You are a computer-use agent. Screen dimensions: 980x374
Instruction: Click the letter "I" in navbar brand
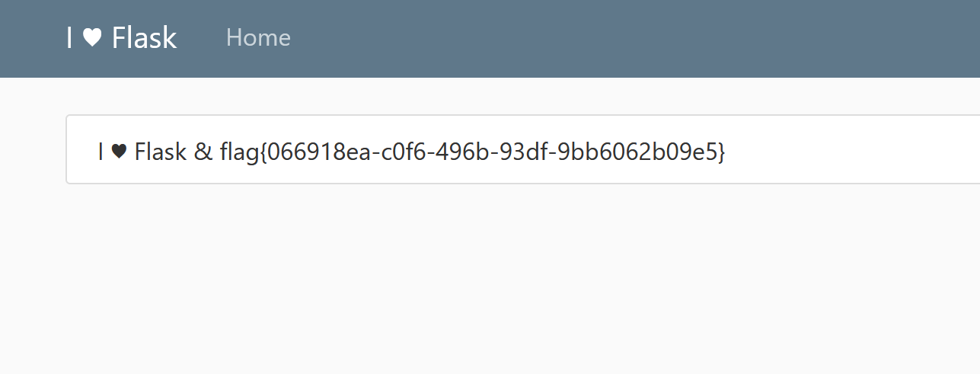70,37
